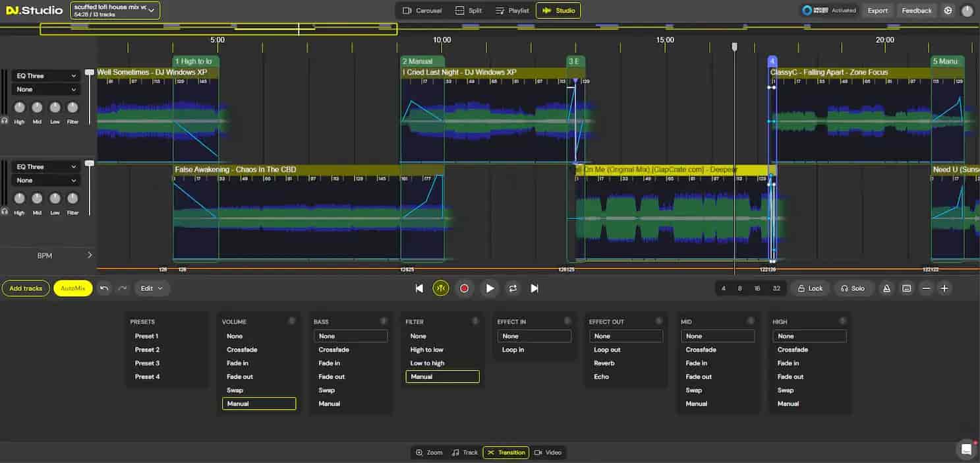Export the mix using the Export button
The width and height of the screenshot is (980, 463).
tap(877, 11)
